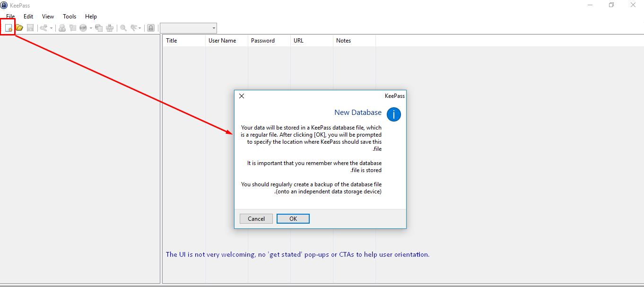Expand the Open URL dropdown arrow
Screen dimensions: 644x287
coord(91,28)
